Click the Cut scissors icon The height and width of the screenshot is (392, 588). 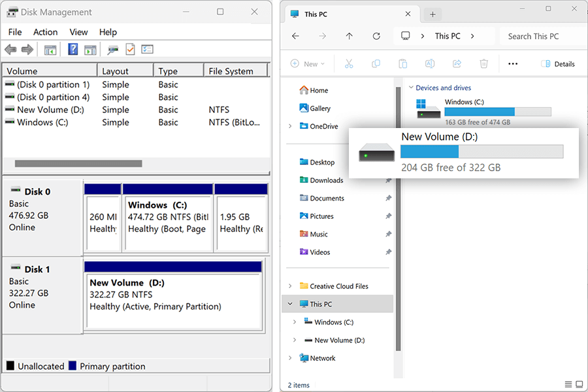(349, 64)
